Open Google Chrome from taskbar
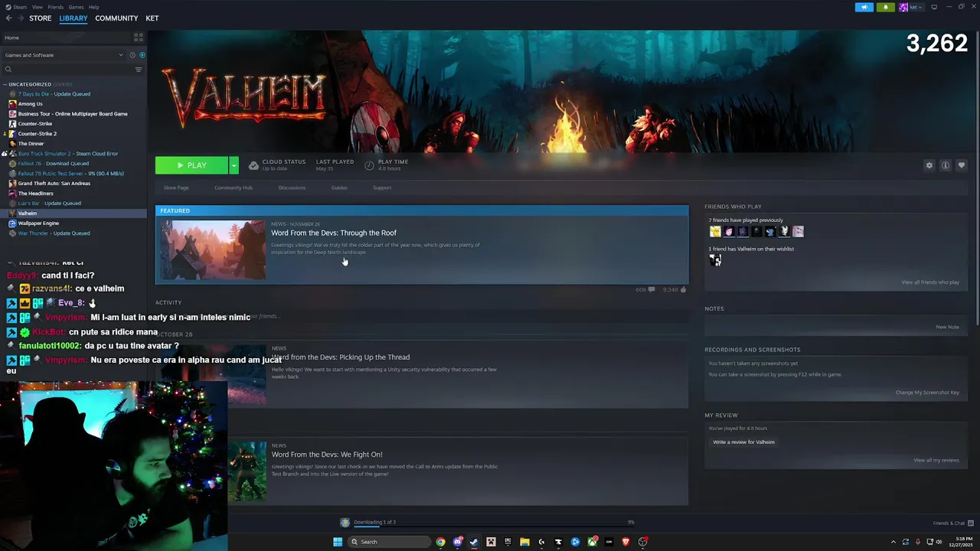This screenshot has height=551, width=980. point(440,542)
